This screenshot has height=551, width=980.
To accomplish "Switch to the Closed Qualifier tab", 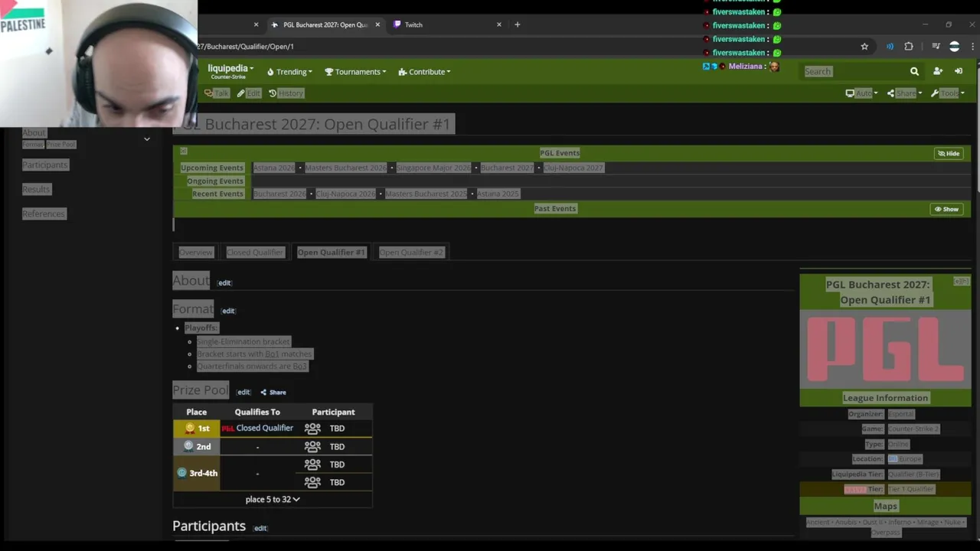I will [x=255, y=253].
